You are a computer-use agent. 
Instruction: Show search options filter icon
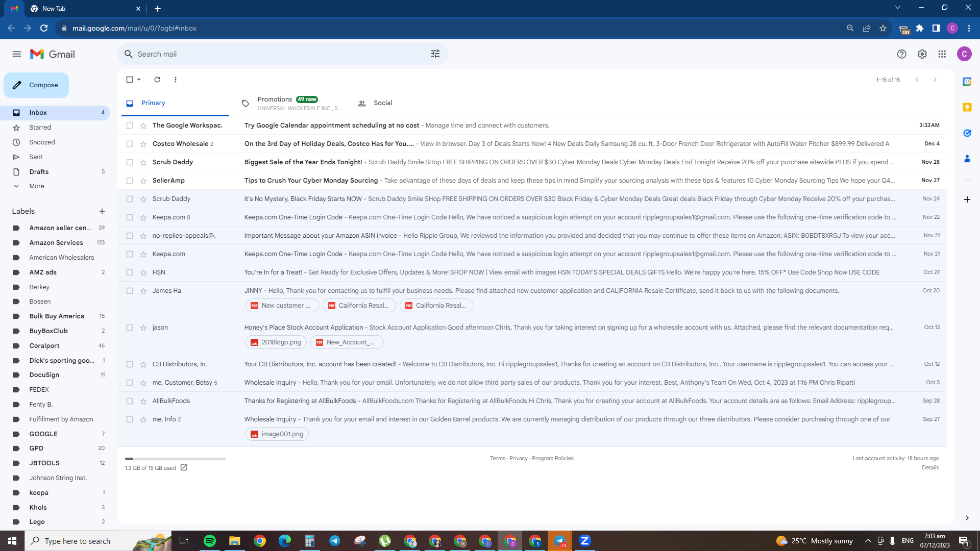click(x=435, y=54)
